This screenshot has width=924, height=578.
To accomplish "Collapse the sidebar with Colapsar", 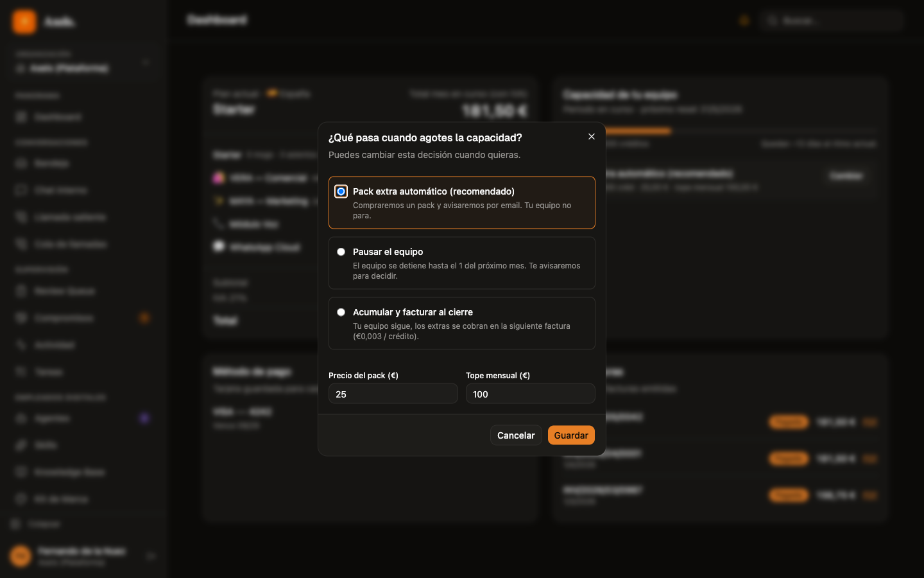I will 44,524.
